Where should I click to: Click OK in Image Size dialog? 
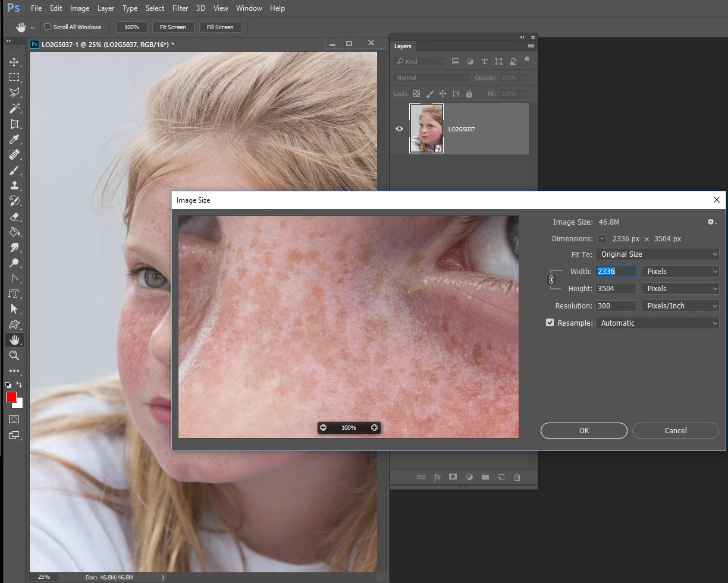click(x=583, y=431)
